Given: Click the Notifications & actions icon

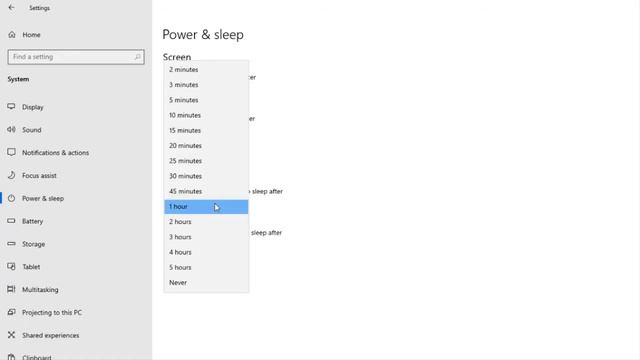Looking at the screenshot, I should coord(11,152).
